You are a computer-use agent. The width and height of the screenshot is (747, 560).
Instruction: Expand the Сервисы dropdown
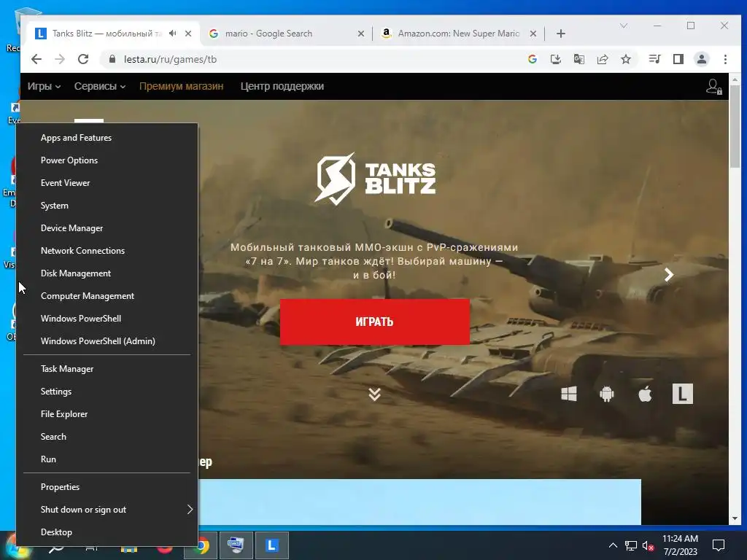click(x=99, y=86)
